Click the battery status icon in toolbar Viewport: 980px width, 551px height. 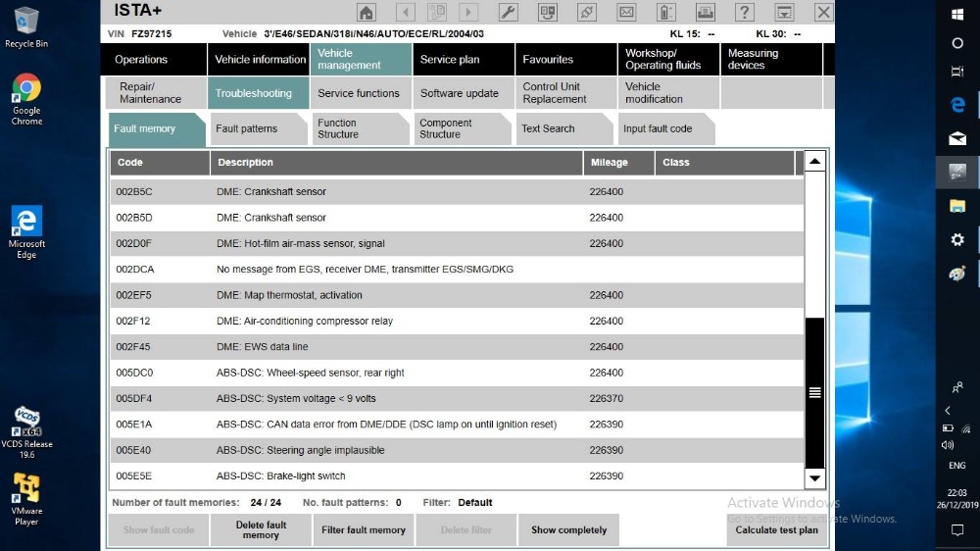coord(665,12)
